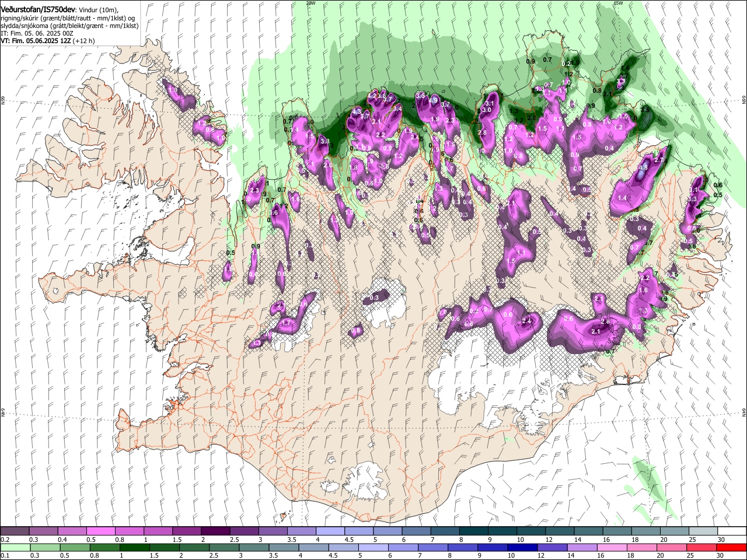Click the 15W longitude label at top edge
The height and width of the screenshot is (560, 747).
pyautogui.click(x=618, y=2)
